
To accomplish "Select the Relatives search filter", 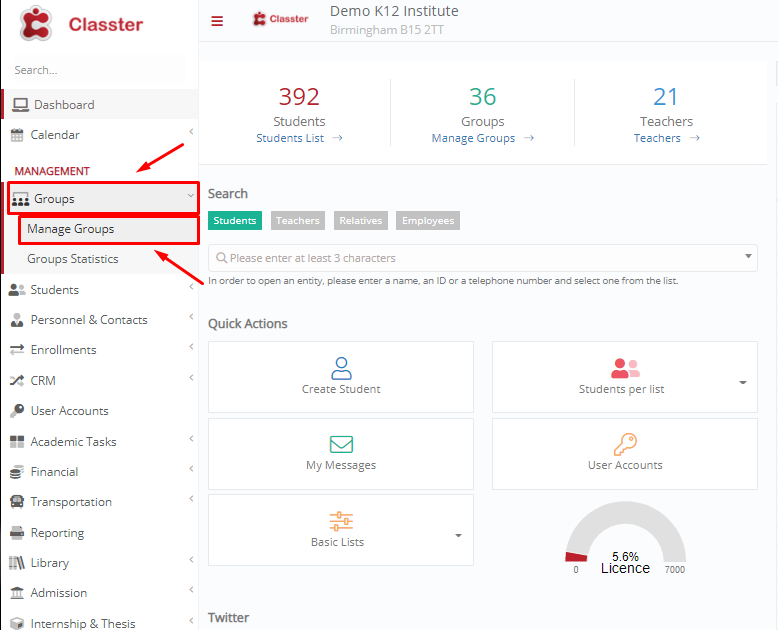I will click(361, 221).
